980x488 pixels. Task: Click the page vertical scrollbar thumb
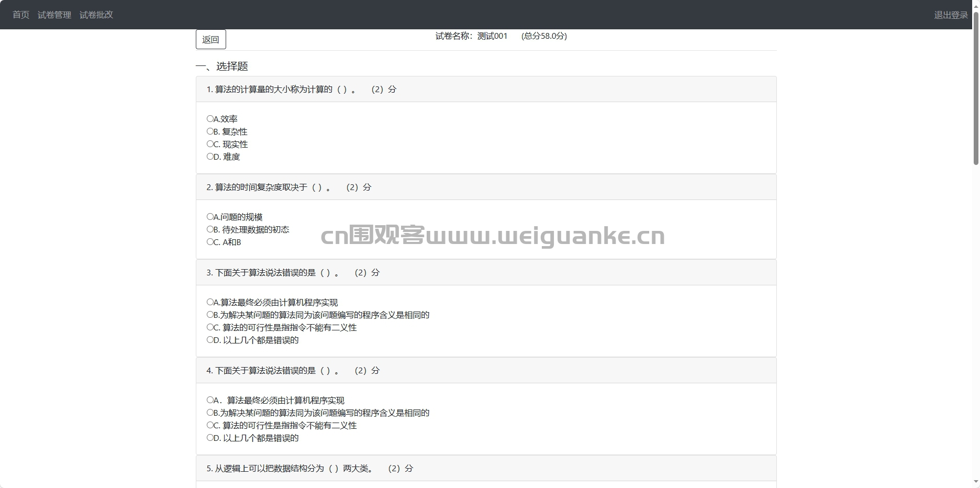pyautogui.click(x=976, y=88)
